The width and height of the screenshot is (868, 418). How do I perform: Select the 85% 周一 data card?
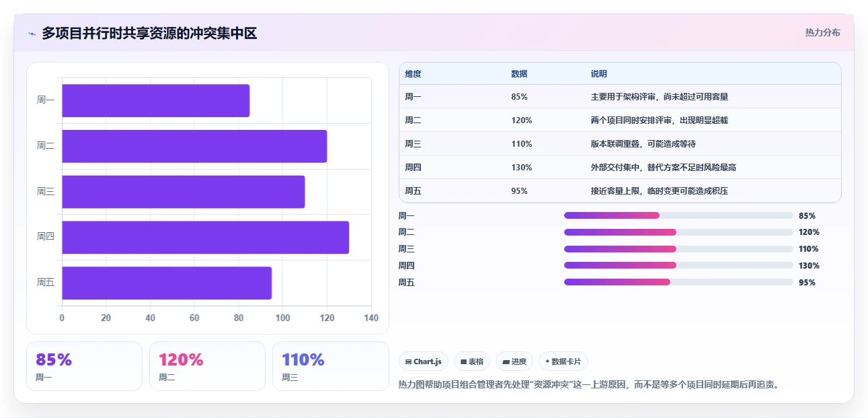point(84,366)
